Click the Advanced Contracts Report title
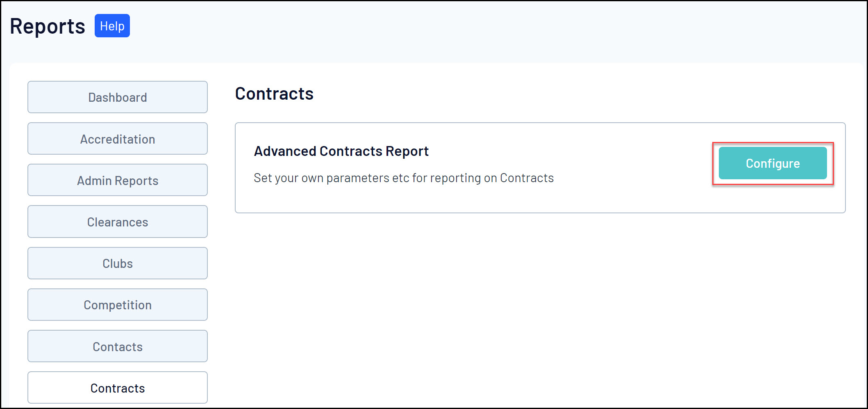 pyautogui.click(x=341, y=151)
